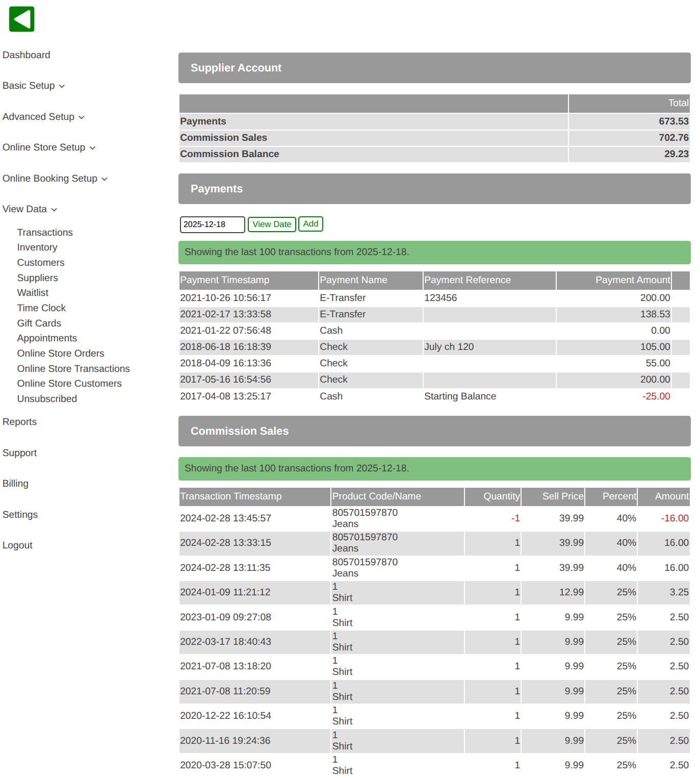
Task: Click the green back arrow icon
Action: 21,19
